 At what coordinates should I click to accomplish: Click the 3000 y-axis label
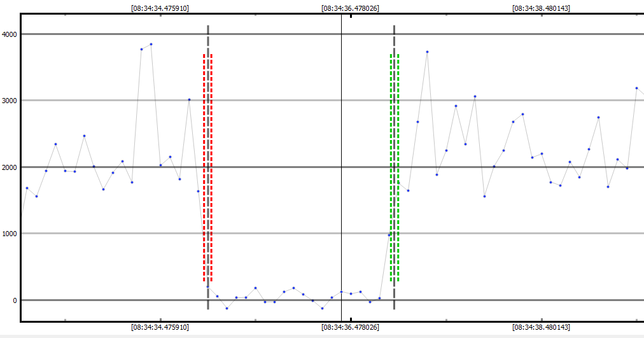(10, 101)
